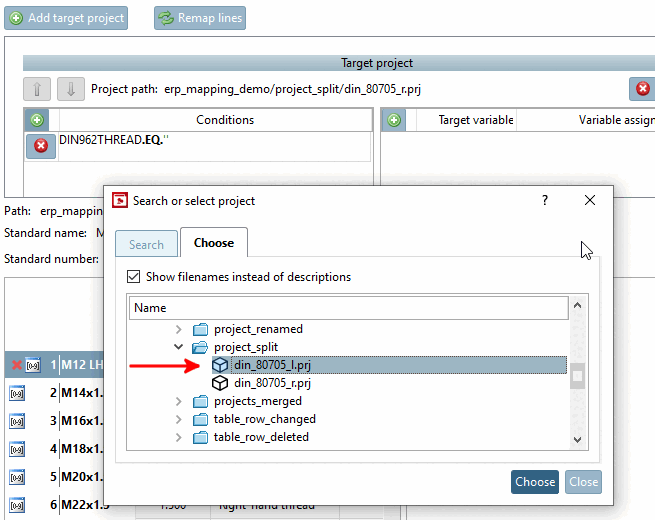Image resolution: width=655 pixels, height=520 pixels.
Task: Click the red X on row 1
Action: coord(16,365)
